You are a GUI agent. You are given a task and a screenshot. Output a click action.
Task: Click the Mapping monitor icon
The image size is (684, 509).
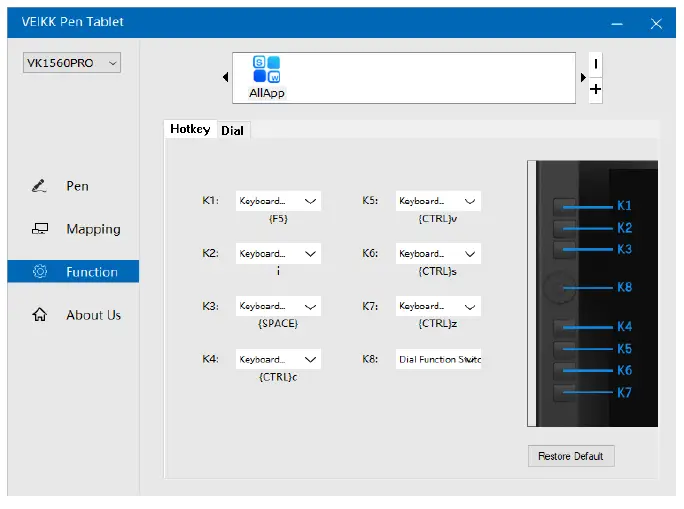(x=40, y=229)
